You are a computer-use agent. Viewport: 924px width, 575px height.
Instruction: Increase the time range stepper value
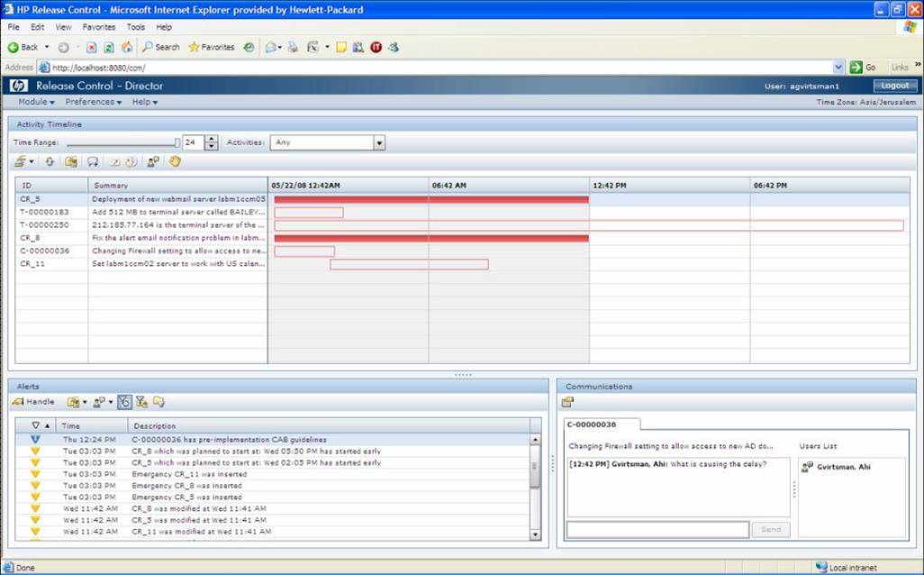pyautogui.click(x=212, y=139)
